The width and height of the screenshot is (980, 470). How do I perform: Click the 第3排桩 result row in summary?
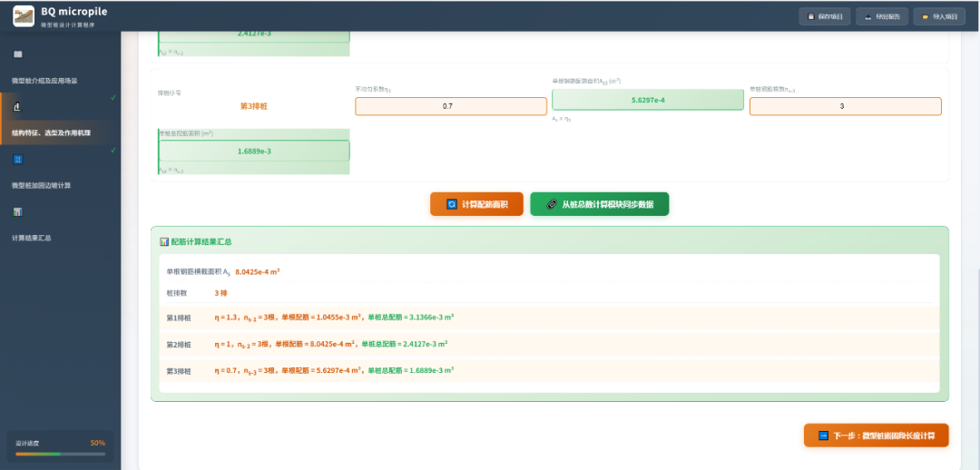tap(549, 370)
